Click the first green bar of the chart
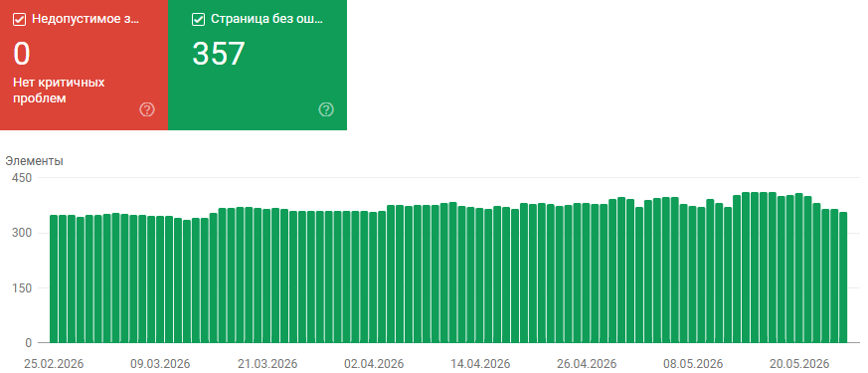Screen dimensions: 868x373 point(54,279)
